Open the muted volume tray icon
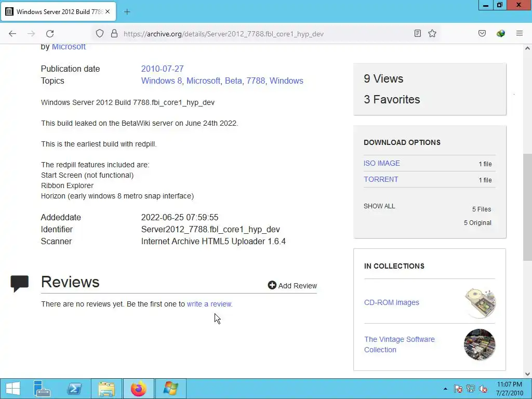 click(483, 389)
